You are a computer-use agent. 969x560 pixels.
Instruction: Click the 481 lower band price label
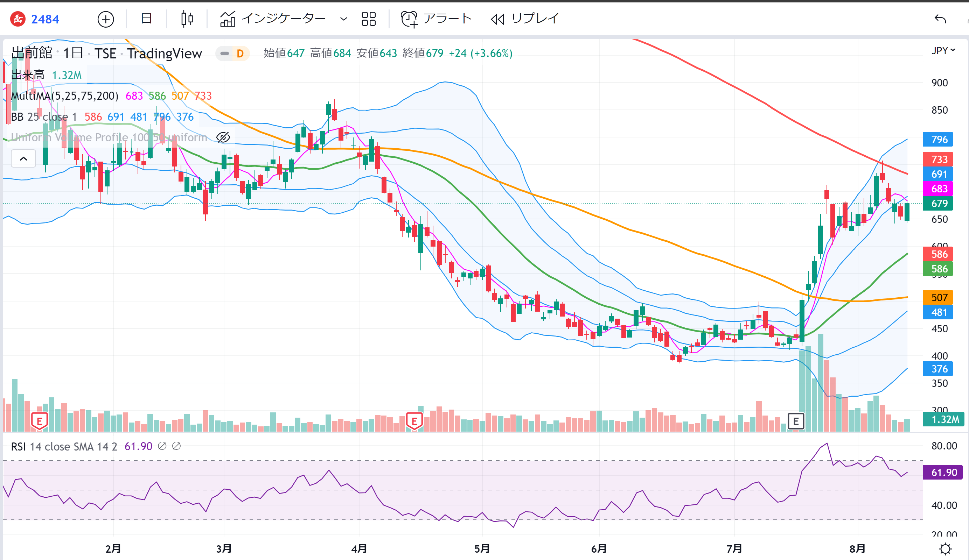[x=938, y=312]
